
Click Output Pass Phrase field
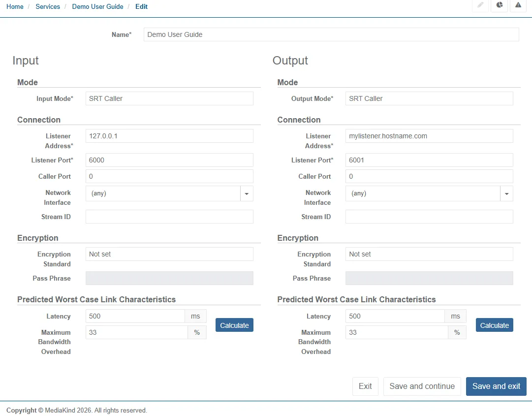click(x=429, y=278)
